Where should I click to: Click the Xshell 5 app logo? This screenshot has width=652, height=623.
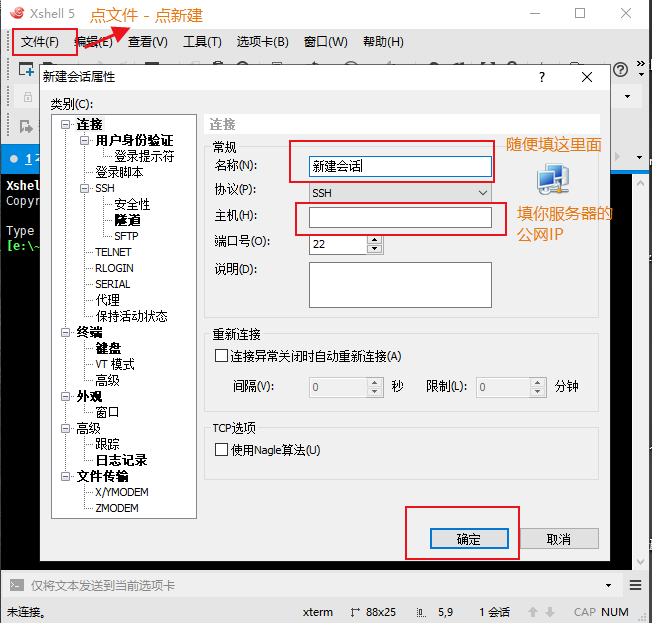(x=17, y=13)
